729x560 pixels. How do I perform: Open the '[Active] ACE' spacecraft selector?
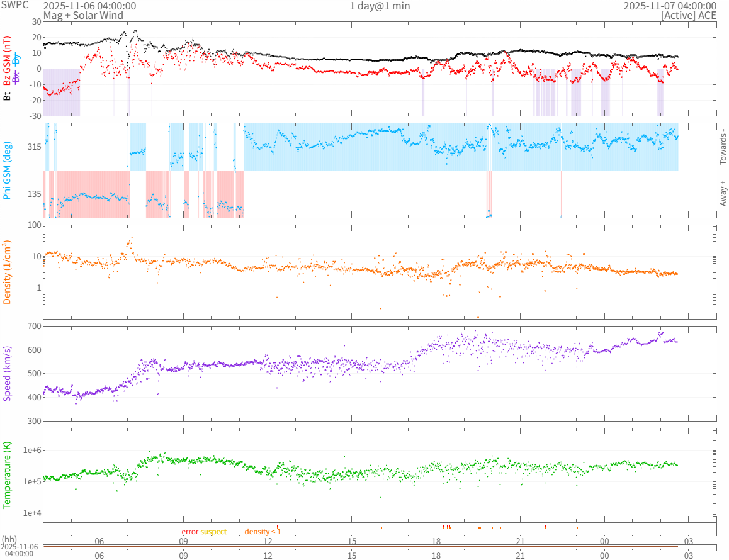pyautogui.click(x=689, y=15)
